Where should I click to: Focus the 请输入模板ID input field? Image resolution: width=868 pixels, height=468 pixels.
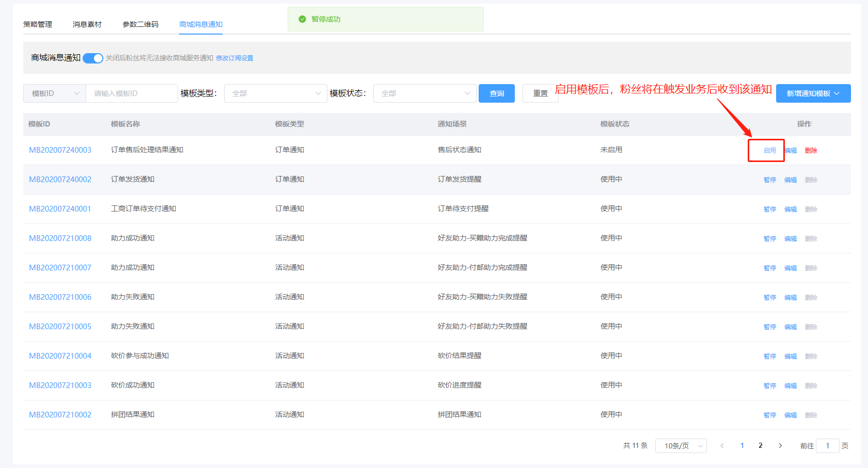132,93
